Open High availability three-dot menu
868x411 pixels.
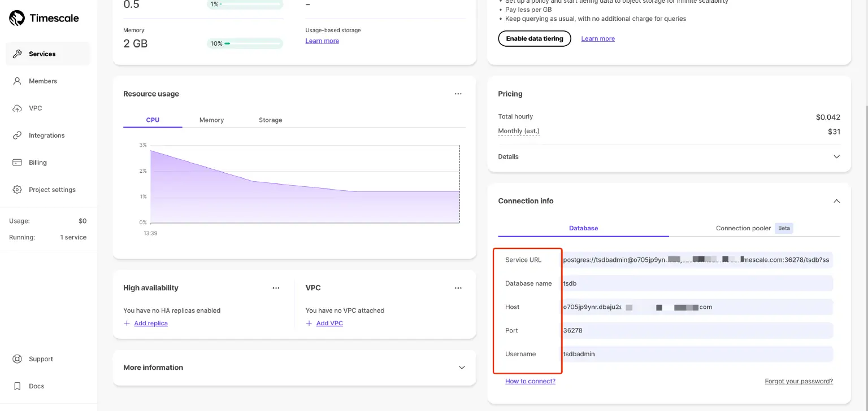276,288
